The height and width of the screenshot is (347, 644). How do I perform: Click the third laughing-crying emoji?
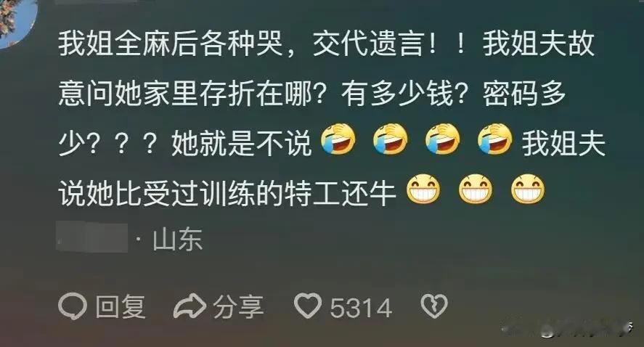point(442,139)
